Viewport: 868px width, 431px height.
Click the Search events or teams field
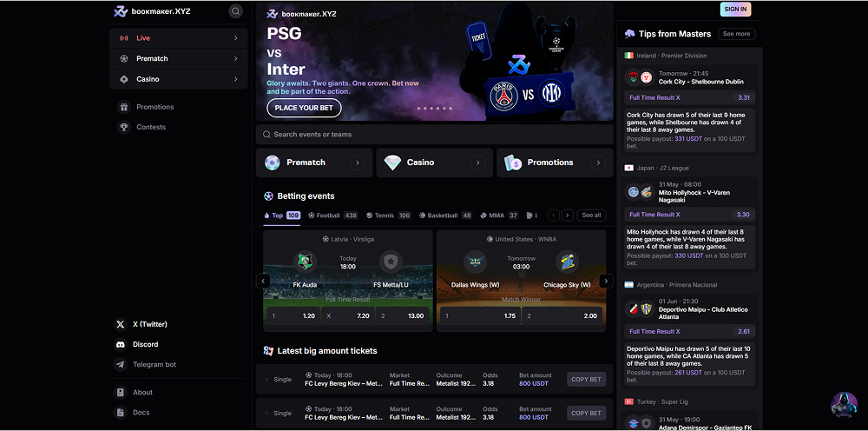click(x=435, y=135)
